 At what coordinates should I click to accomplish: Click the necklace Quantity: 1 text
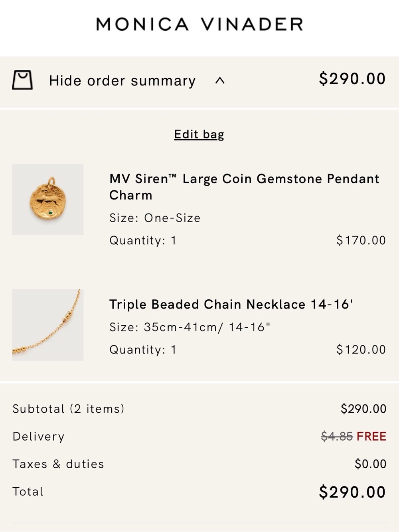143,350
